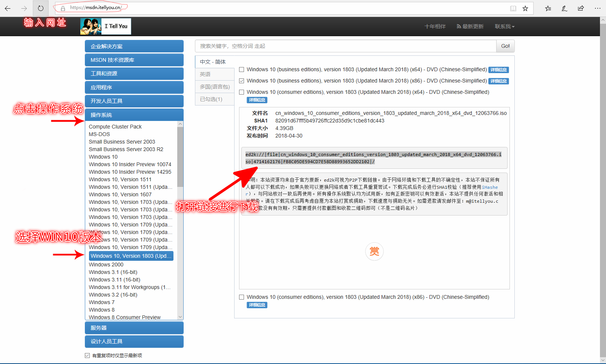
Task: Uncheck the selected x86 business editions checkbox
Action: coord(241,81)
